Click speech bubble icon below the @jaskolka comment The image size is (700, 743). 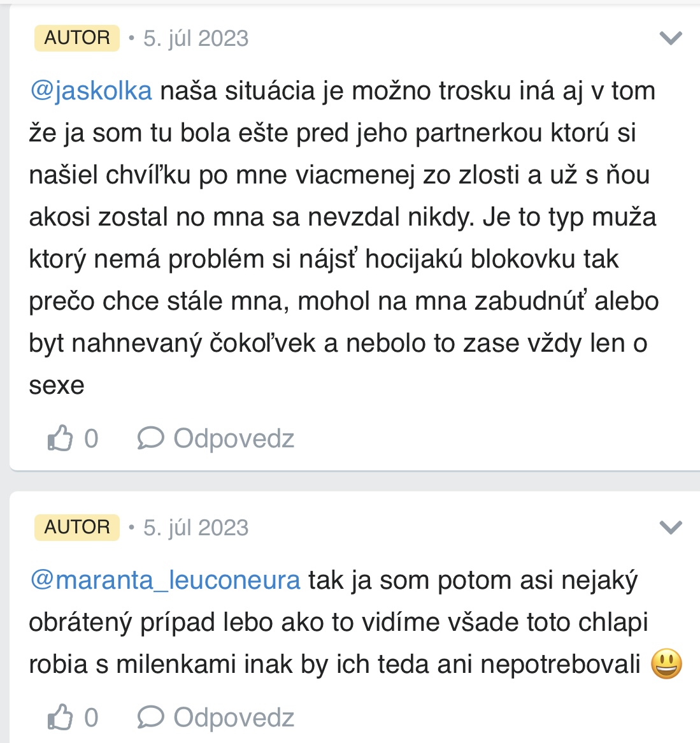(150, 438)
